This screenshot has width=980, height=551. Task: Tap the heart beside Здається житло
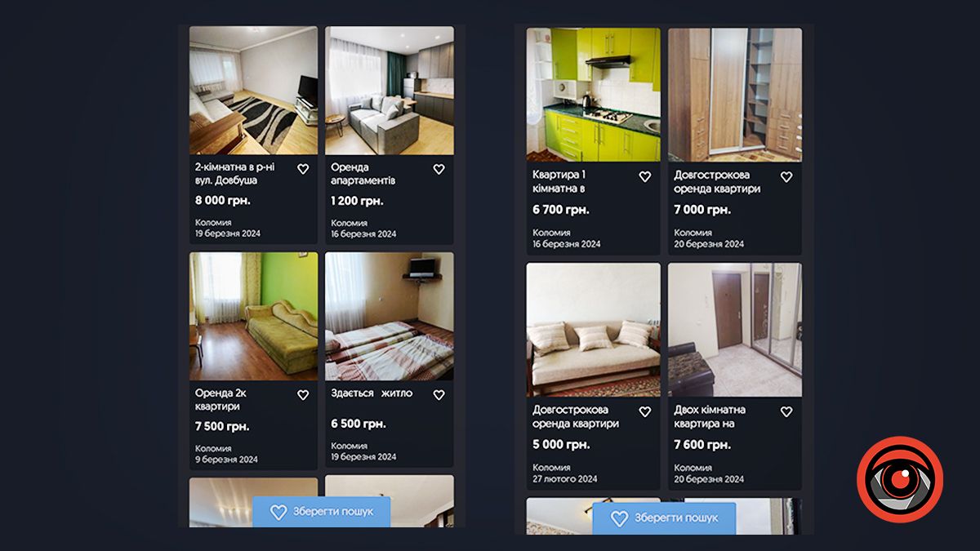[x=439, y=394]
